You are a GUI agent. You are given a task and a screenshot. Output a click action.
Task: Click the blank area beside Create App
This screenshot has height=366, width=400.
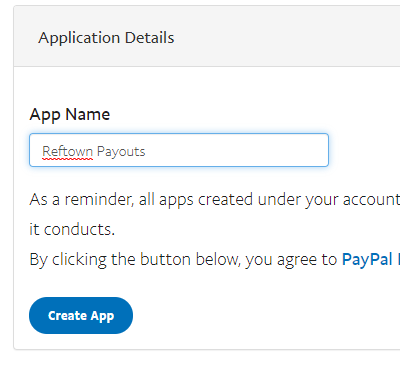point(250,315)
